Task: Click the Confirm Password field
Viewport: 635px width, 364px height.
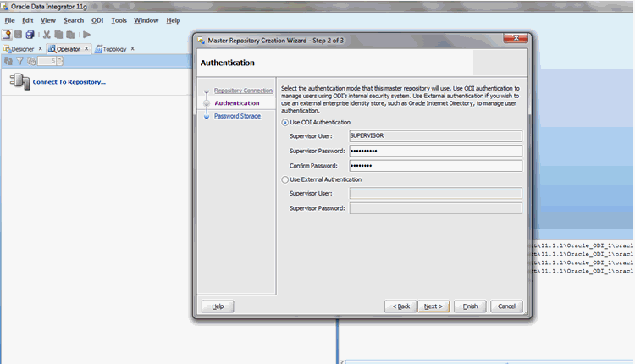Action: 436,166
